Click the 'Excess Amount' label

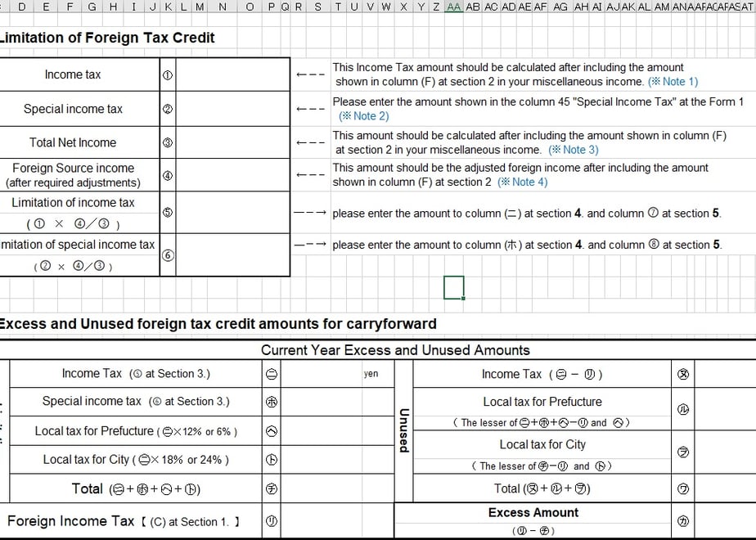533,512
